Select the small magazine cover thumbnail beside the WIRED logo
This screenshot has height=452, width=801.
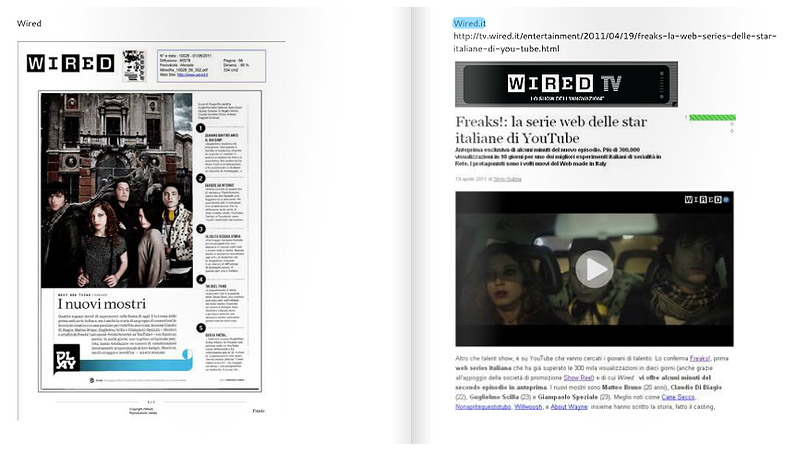[134, 65]
